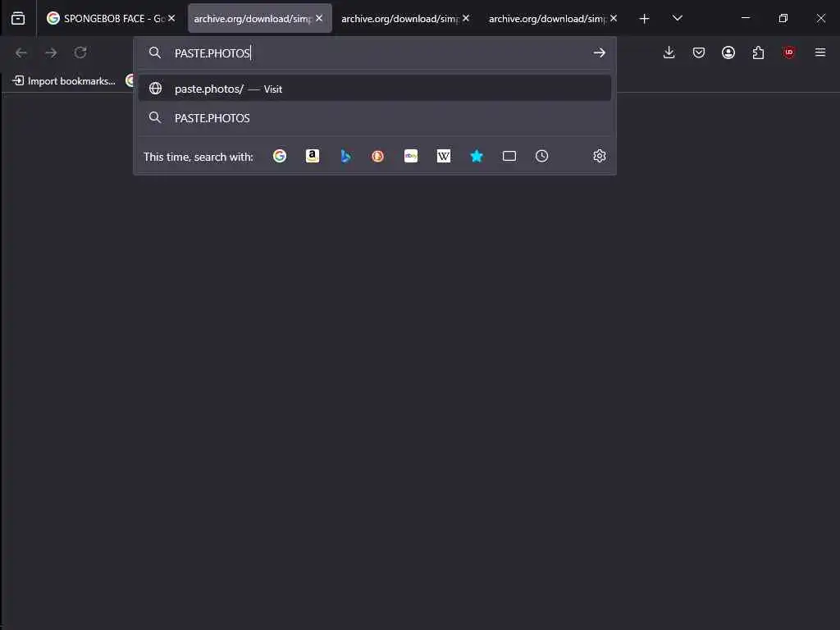This screenshot has height=630, width=840.
Task: Search this time with Wikipedia
Action: click(444, 156)
